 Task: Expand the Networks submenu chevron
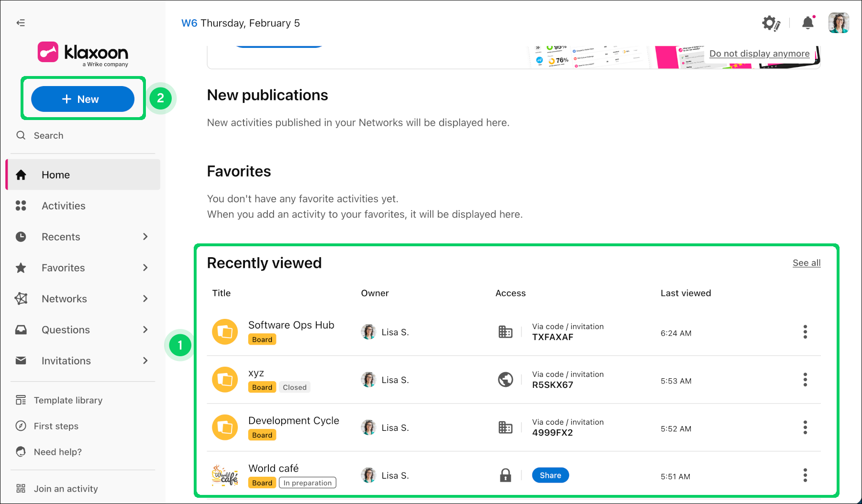click(145, 299)
